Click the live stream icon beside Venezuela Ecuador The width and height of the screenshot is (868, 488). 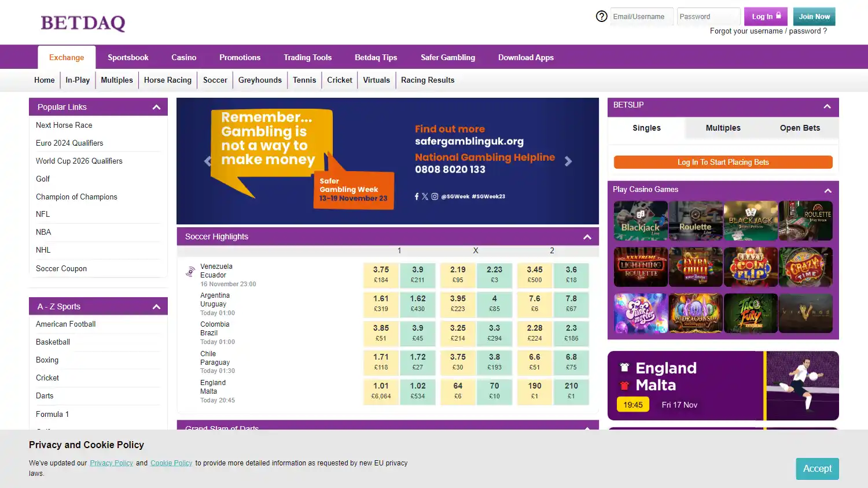coord(190,271)
